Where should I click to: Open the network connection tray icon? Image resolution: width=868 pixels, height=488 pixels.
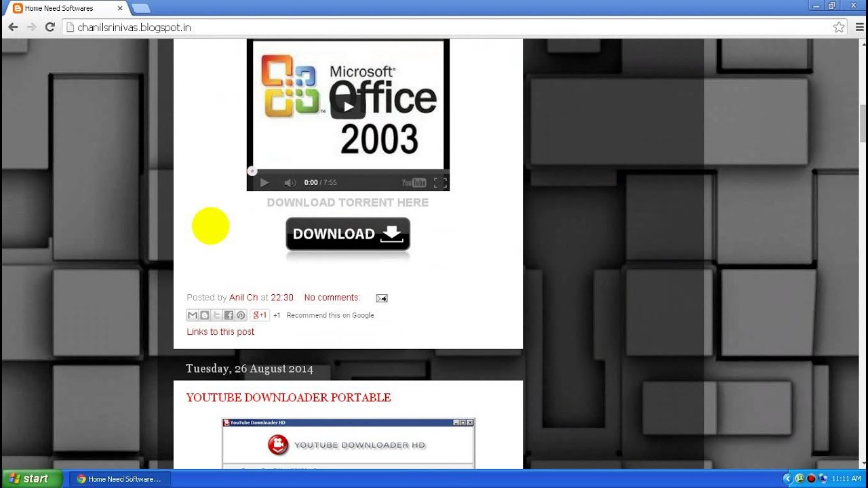pos(822,479)
